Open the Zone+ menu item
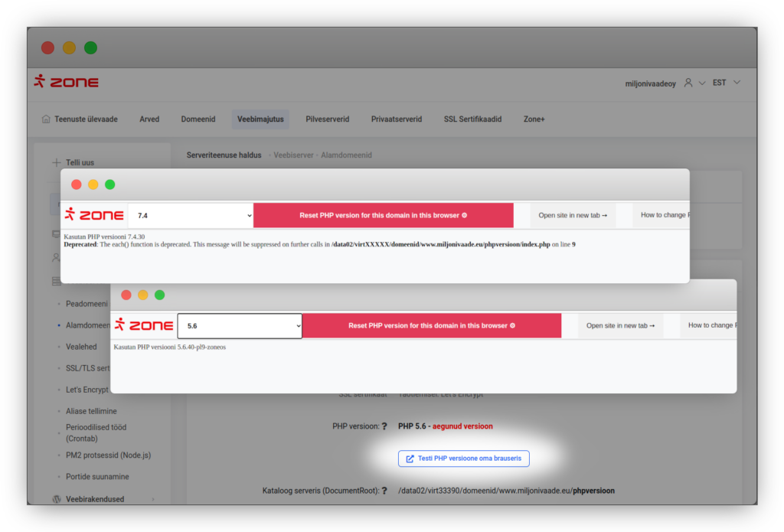This screenshot has width=784, height=532. point(534,119)
